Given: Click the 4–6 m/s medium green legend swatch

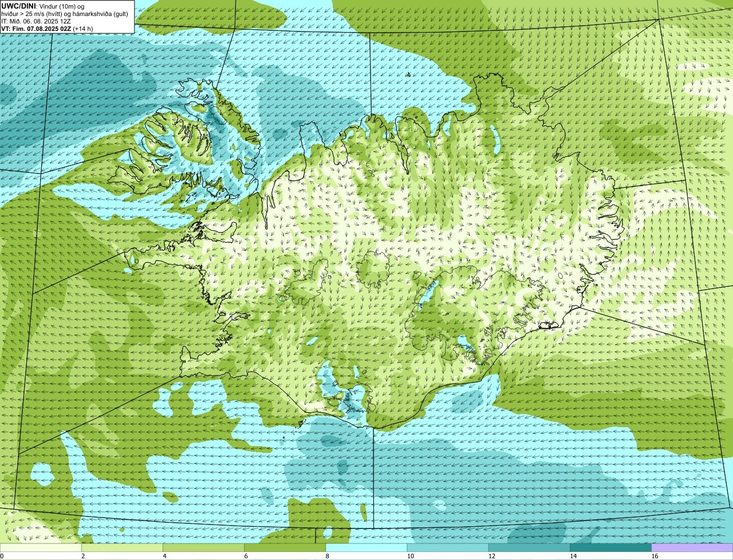Looking at the screenshot, I should (204, 547).
